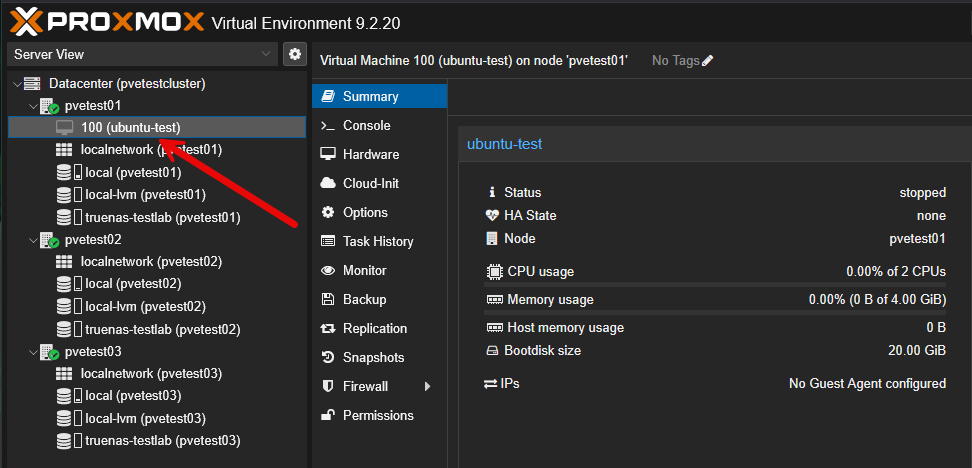
Task: Open the Monitor tab
Action: coord(379,271)
